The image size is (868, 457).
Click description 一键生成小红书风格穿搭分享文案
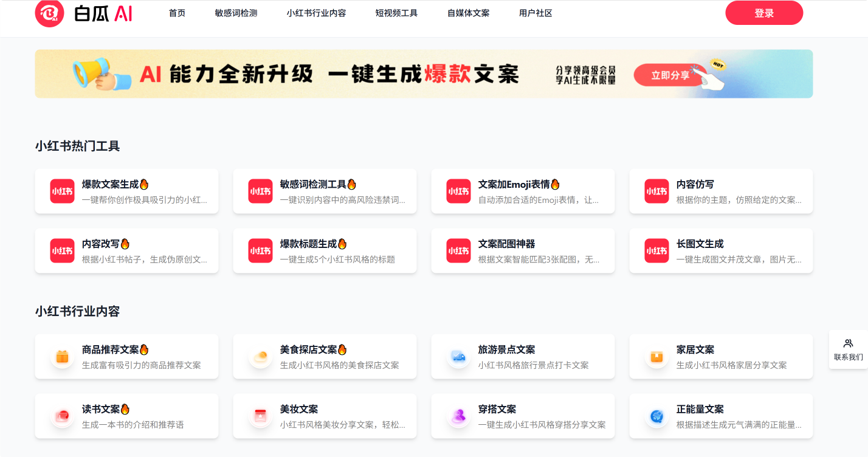[542, 425]
